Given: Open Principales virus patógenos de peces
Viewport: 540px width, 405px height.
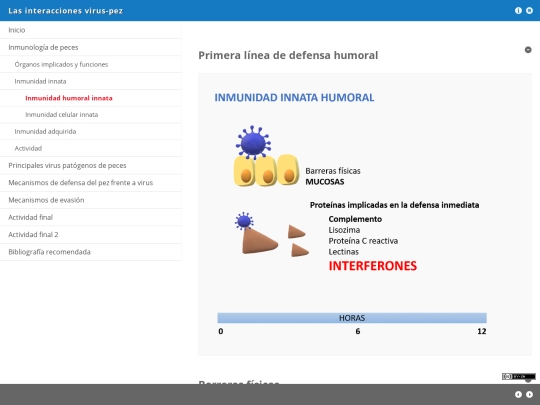Looking at the screenshot, I should click(x=91, y=166).
